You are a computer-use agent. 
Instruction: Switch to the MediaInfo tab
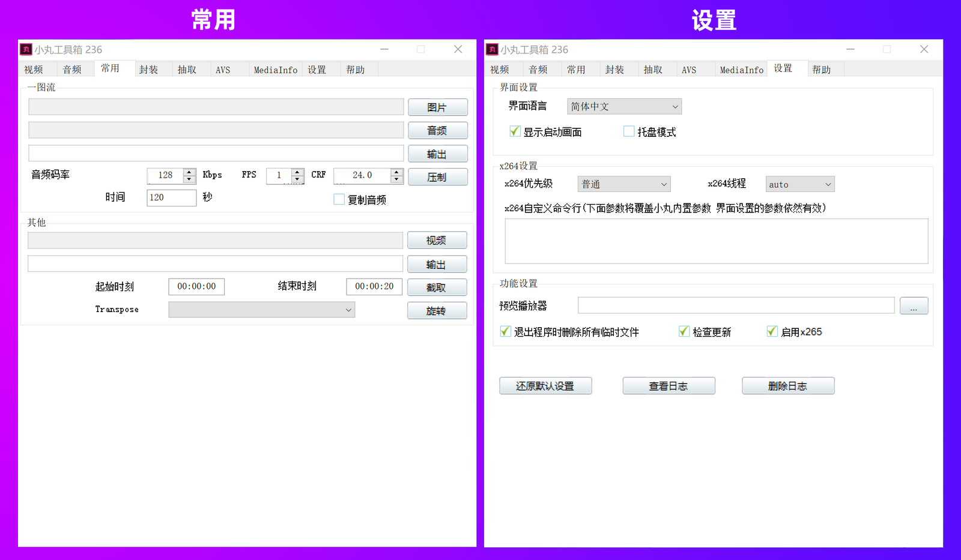pos(275,69)
